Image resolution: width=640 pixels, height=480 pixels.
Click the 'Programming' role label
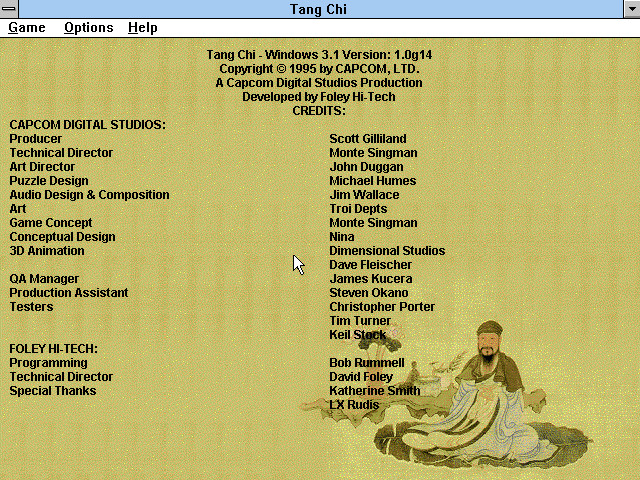point(49,363)
